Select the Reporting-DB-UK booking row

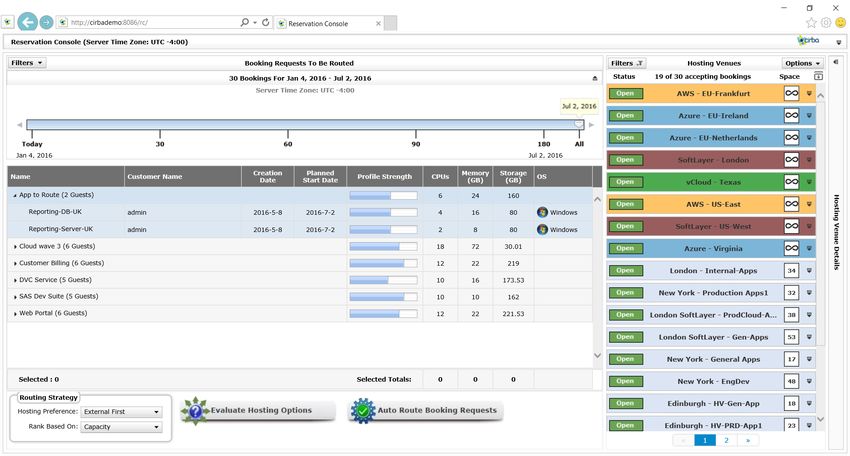click(300, 212)
